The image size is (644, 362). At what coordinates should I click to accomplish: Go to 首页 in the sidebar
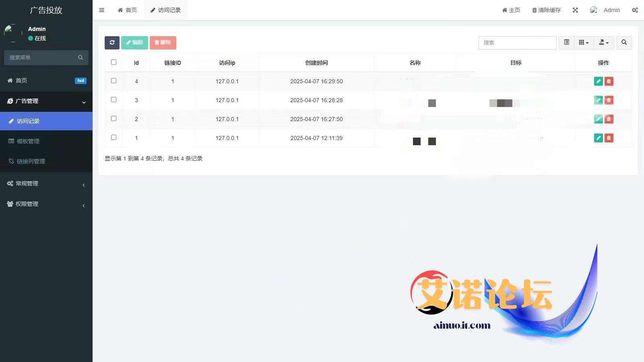(x=46, y=80)
